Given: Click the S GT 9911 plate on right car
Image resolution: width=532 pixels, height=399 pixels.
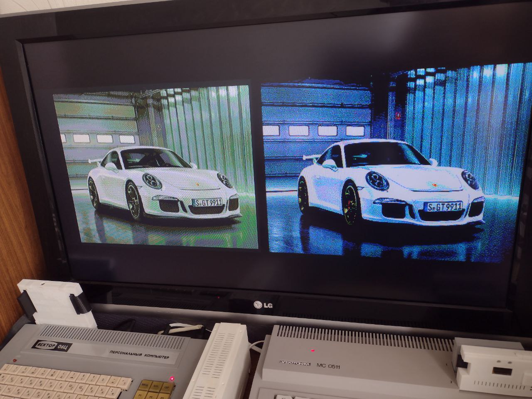Looking at the screenshot, I should click(444, 207).
